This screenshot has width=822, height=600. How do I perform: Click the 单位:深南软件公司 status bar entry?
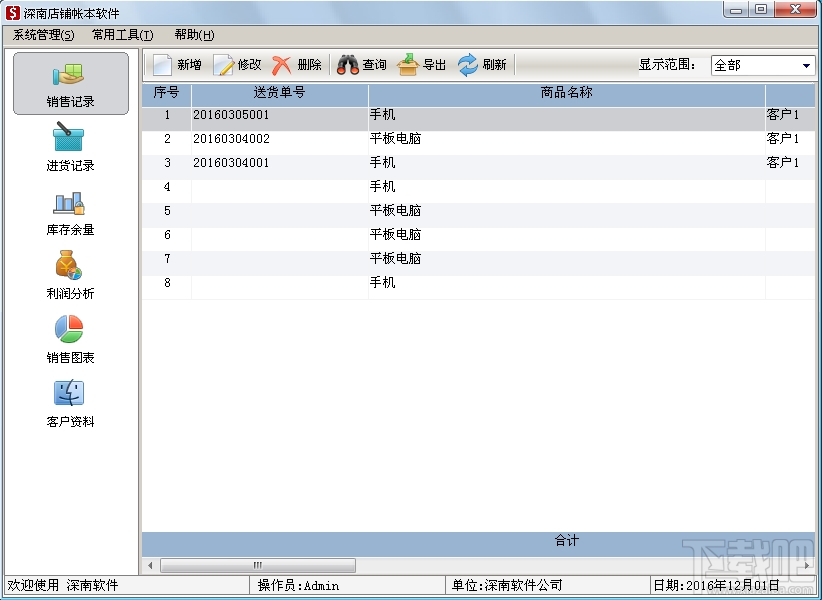(x=507, y=585)
